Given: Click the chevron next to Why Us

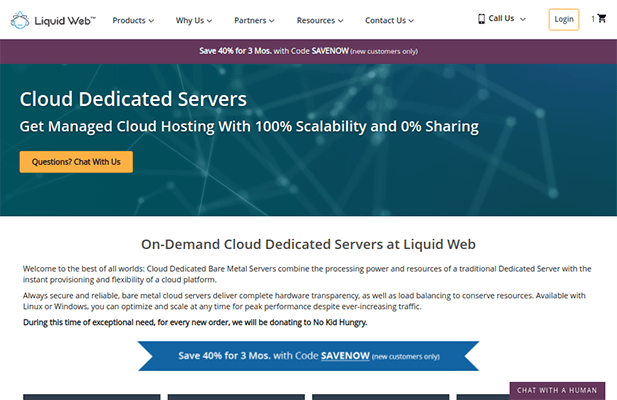Looking at the screenshot, I should (209, 21).
